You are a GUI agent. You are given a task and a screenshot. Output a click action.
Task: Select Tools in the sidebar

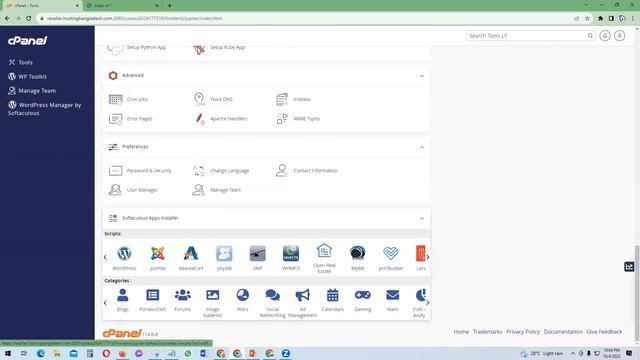[x=20, y=62]
